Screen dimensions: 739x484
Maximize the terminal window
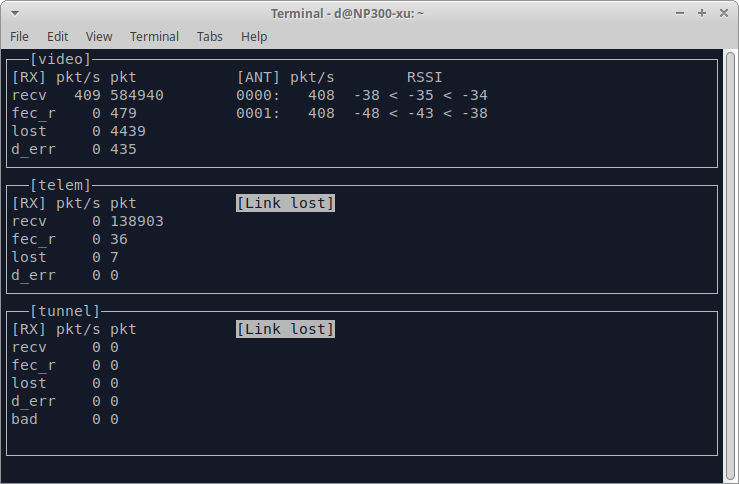tap(702, 13)
